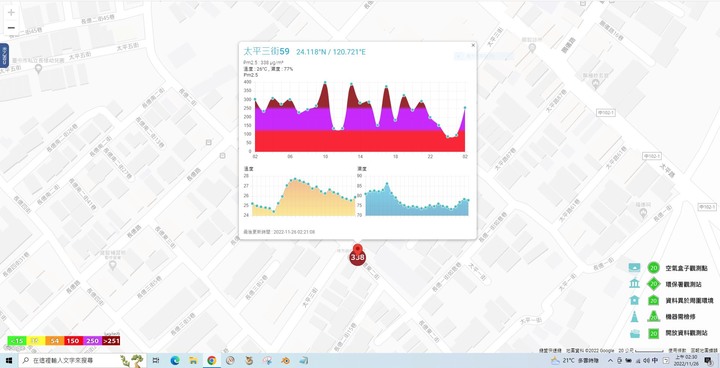The width and height of the screenshot is (720, 368).
Task: Click the 空氣盒子觀測點 legend label
Action: click(686, 268)
